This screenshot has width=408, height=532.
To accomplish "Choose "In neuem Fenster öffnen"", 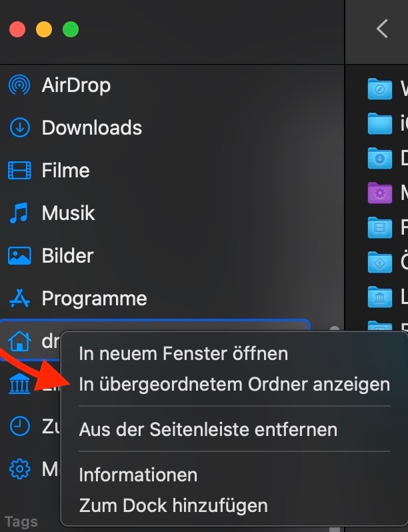I will tap(183, 353).
